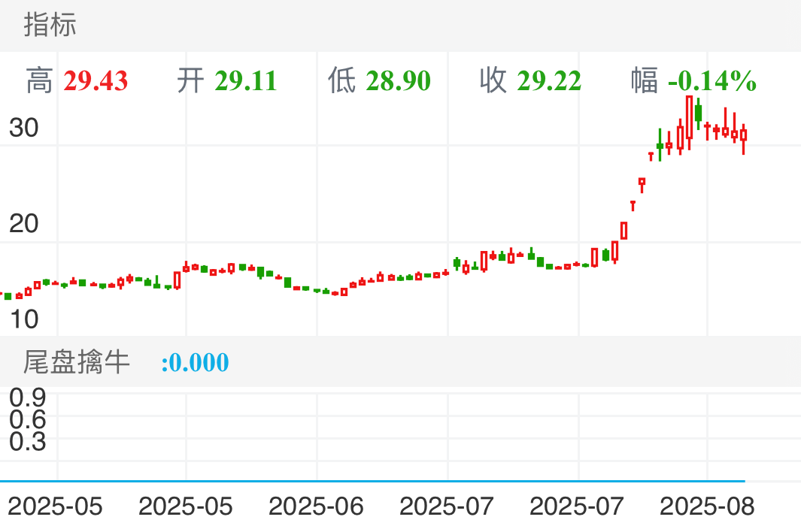Viewport: 801px width, 532px height.
Task: Click the 开 label in the header
Action: [x=190, y=81]
